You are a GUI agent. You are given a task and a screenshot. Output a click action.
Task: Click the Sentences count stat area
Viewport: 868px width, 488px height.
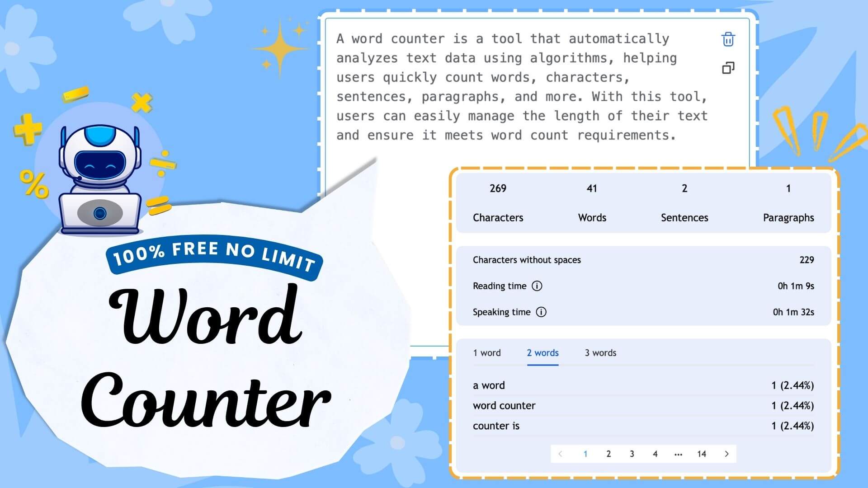[684, 202]
